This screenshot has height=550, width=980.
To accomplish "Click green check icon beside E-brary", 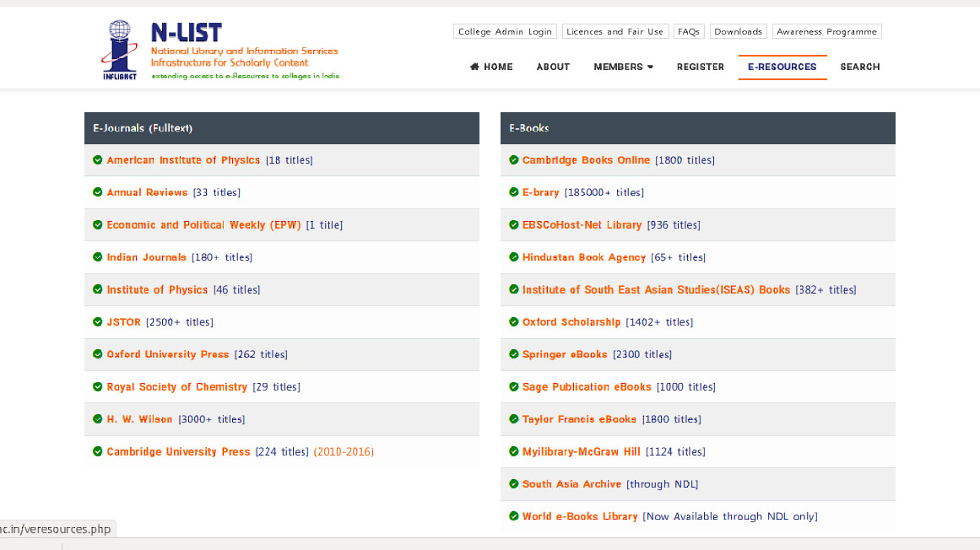I will [x=514, y=192].
